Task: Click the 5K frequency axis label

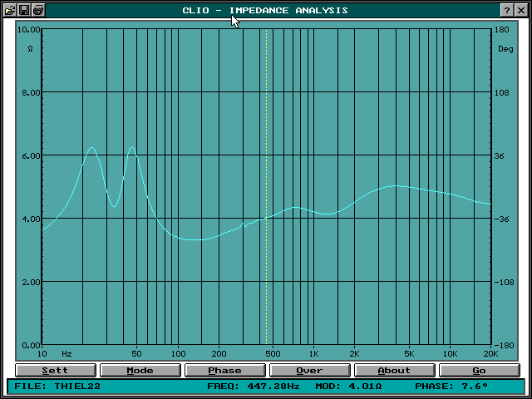Action: (x=409, y=354)
